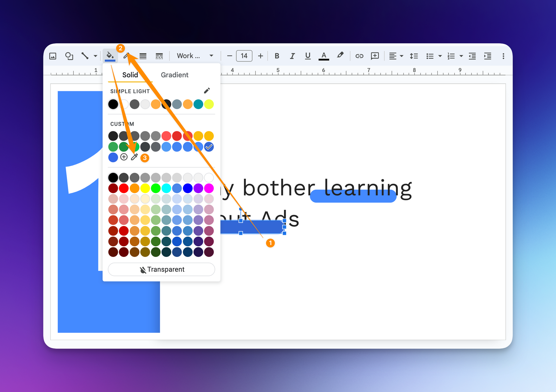
Task: Open the Work Sans font dropdown
Action: click(195, 56)
